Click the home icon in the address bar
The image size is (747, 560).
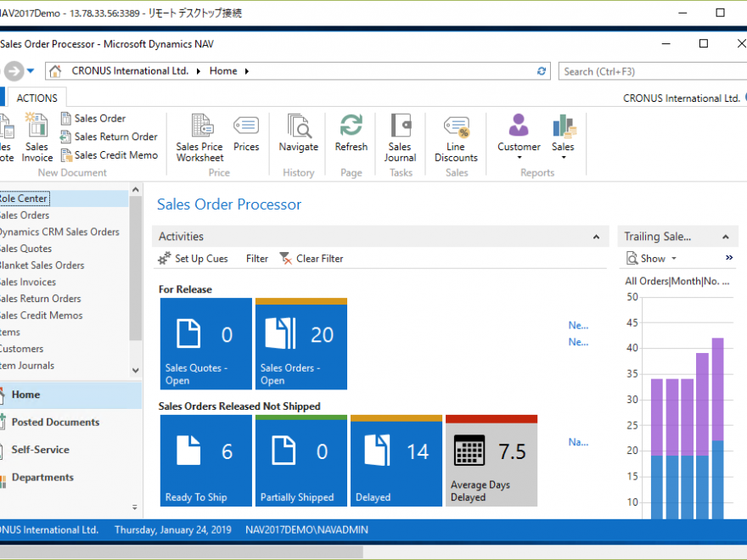point(55,71)
